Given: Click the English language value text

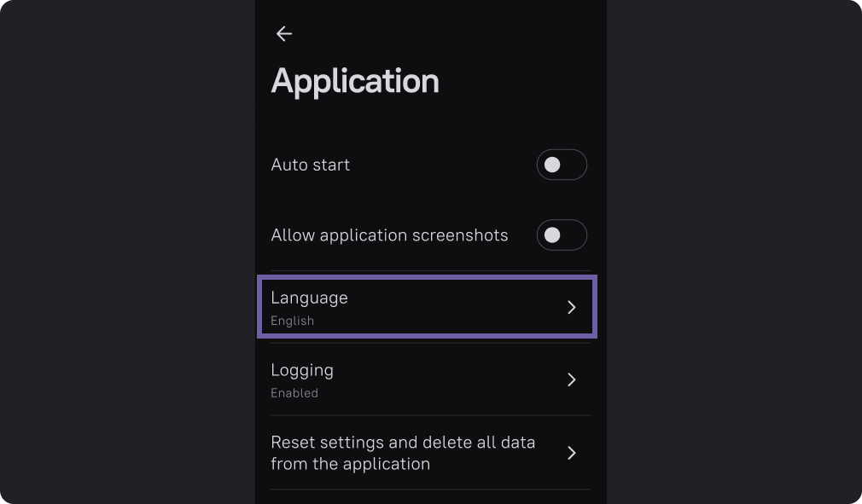Looking at the screenshot, I should click(x=292, y=321).
